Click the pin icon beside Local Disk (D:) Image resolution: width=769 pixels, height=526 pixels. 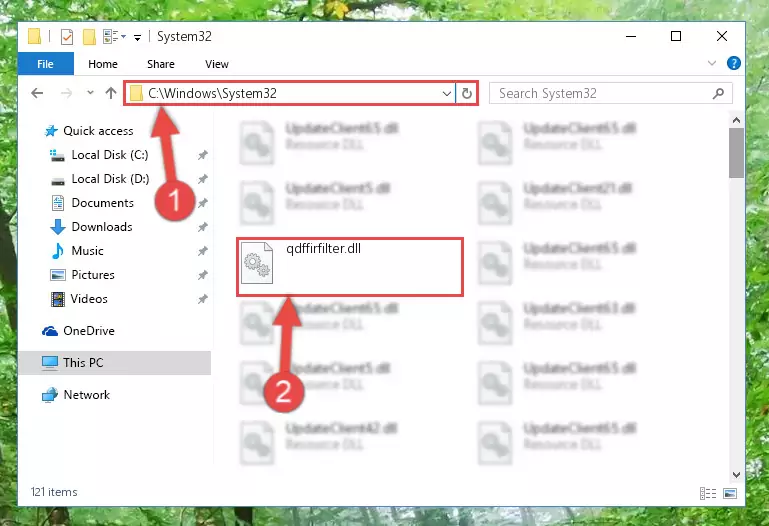point(203,179)
